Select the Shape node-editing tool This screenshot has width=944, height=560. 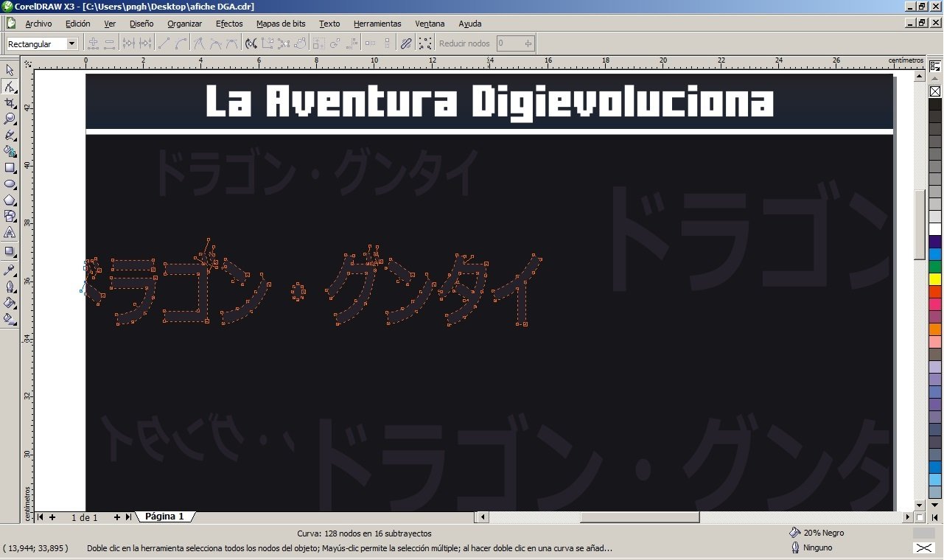coord(10,87)
